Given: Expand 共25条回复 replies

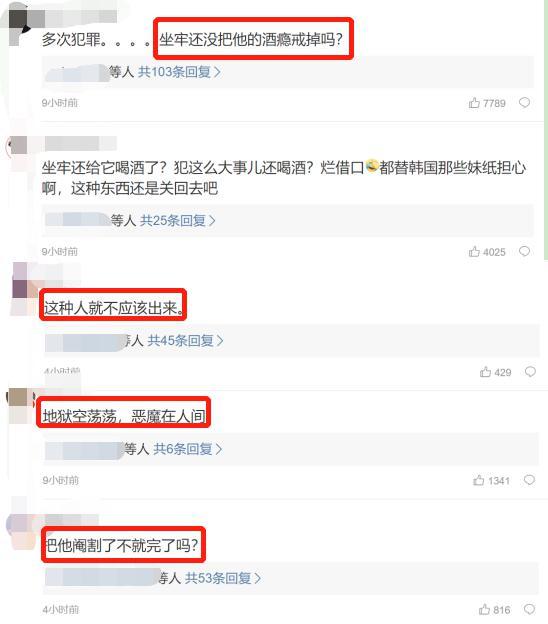Looking at the screenshot, I should pos(177,220).
